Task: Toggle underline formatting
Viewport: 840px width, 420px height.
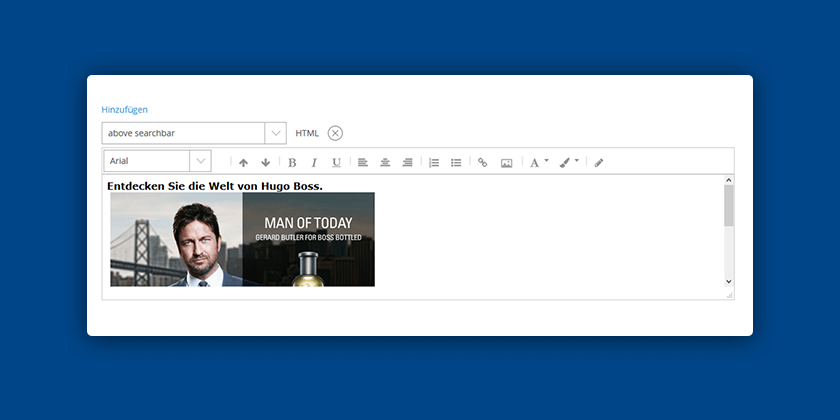Action: (336, 163)
